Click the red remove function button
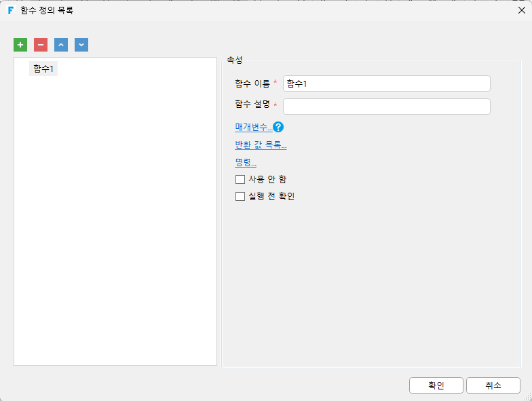The width and height of the screenshot is (532, 401). (41, 45)
